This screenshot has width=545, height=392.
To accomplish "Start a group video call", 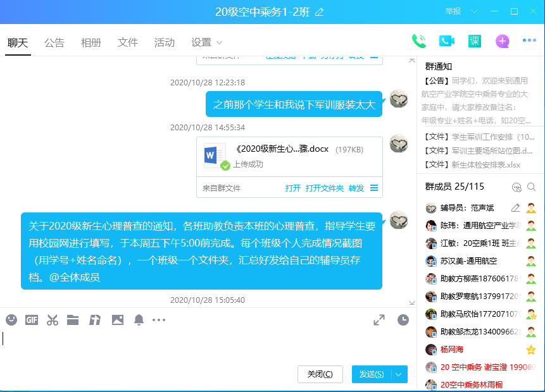I will [447, 41].
